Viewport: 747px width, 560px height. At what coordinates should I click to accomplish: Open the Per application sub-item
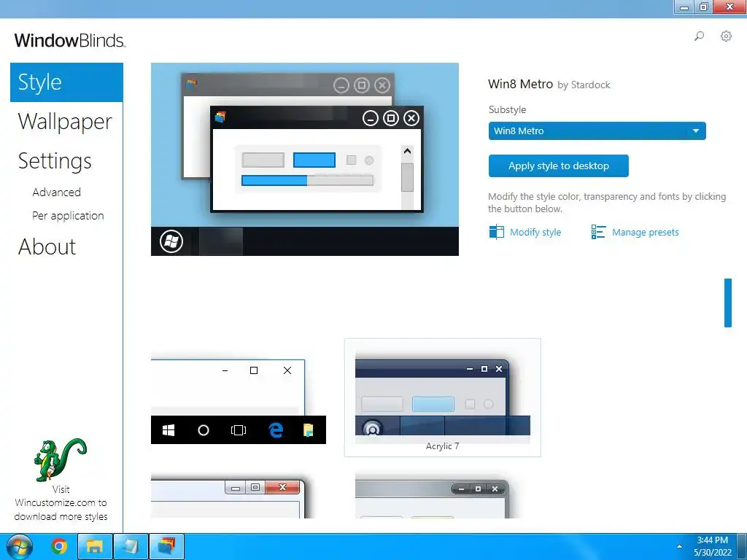pos(68,216)
